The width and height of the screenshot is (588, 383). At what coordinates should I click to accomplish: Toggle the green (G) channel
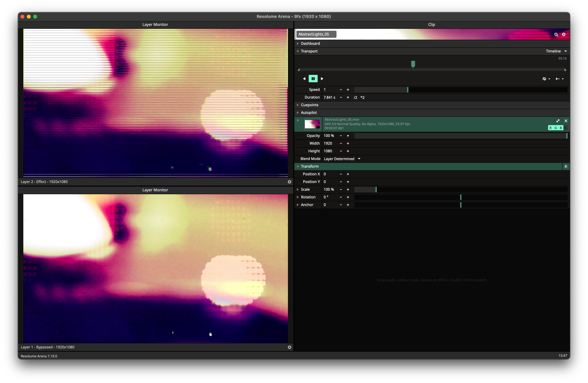click(x=556, y=128)
